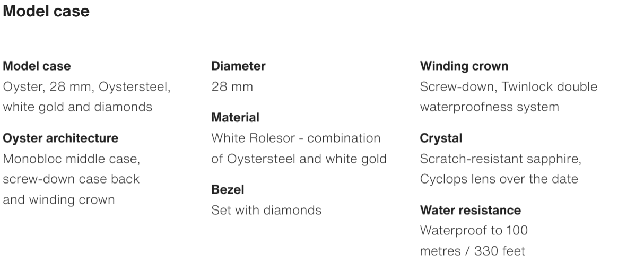Click the Diameter label
The height and width of the screenshot is (262, 644).
[x=238, y=66]
